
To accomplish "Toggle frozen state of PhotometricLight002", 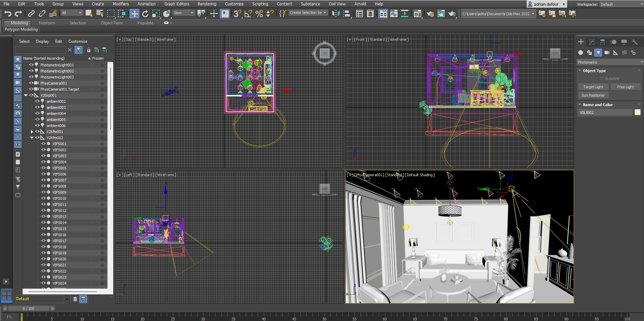I will point(102,71).
